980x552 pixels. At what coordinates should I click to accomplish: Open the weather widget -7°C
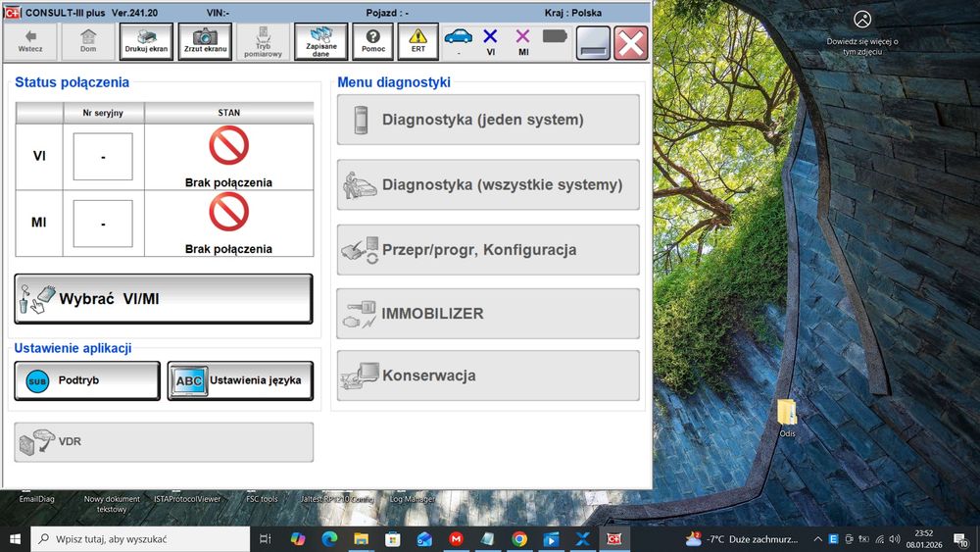click(x=741, y=539)
